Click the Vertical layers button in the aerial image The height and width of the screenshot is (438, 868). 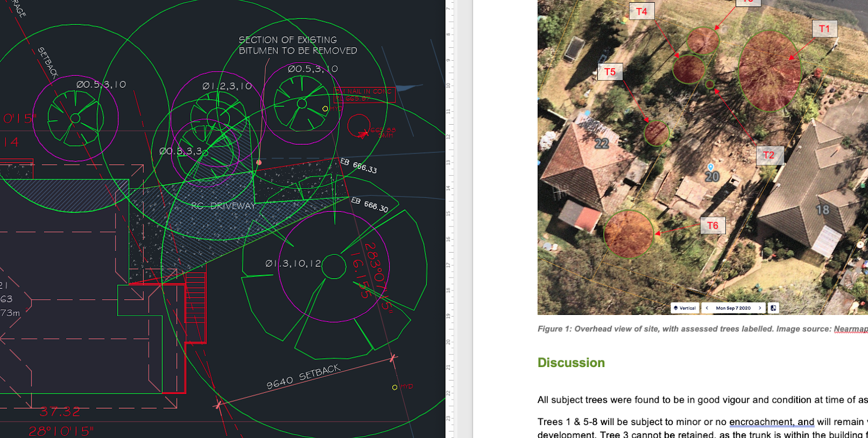685,308
